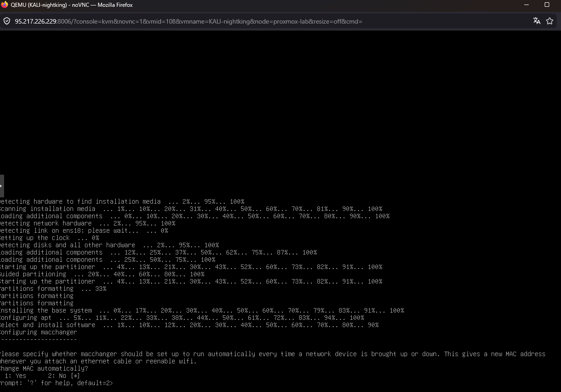
Task: Click the installer prompt line at the bottom
Action: 56,382
